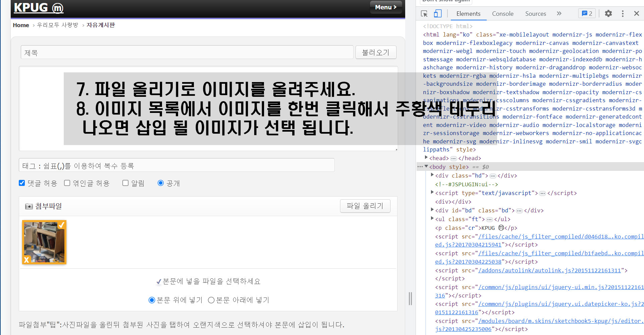Expand the head element node

[x=426, y=157]
